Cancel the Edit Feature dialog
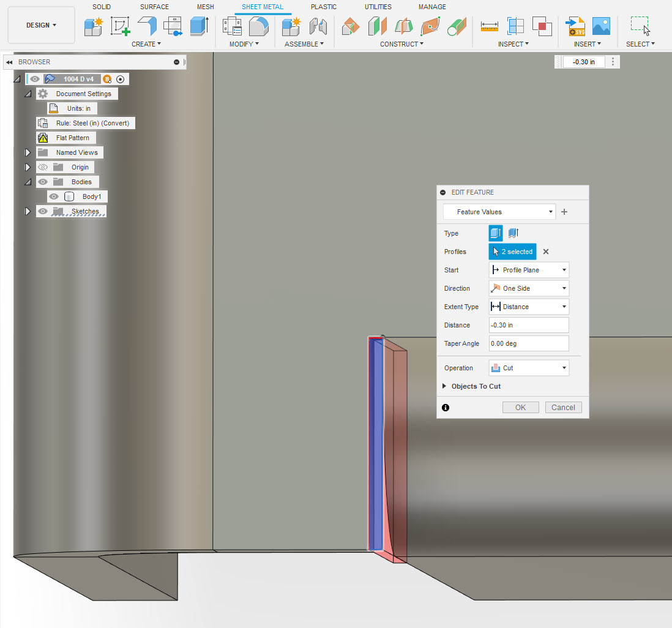Image resolution: width=672 pixels, height=628 pixels. [x=562, y=407]
